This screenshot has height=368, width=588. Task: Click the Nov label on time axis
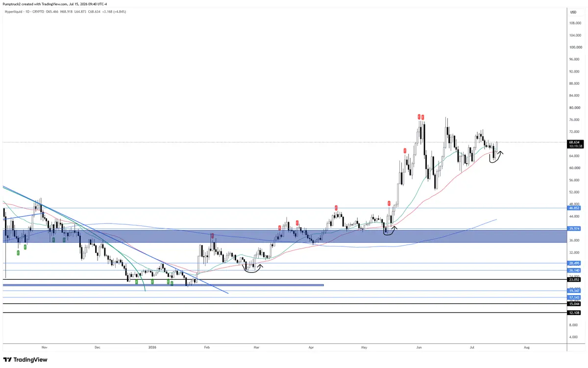click(44, 347)
